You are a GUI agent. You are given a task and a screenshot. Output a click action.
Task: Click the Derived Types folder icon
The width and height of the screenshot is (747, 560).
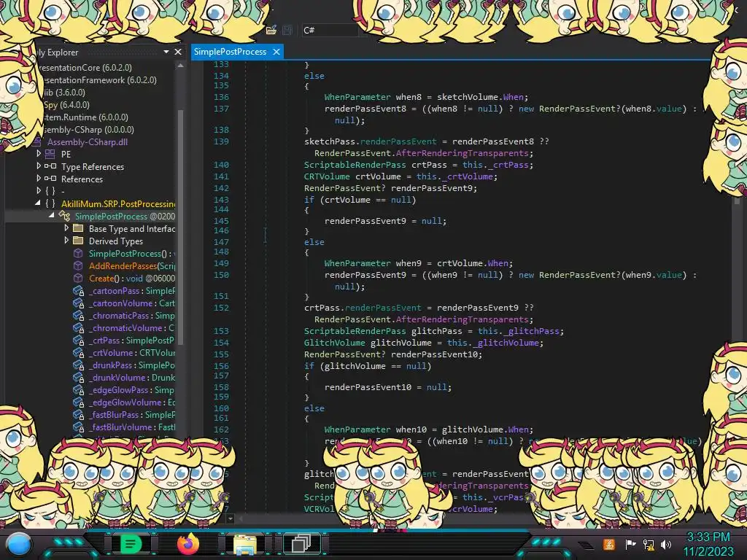78,241
